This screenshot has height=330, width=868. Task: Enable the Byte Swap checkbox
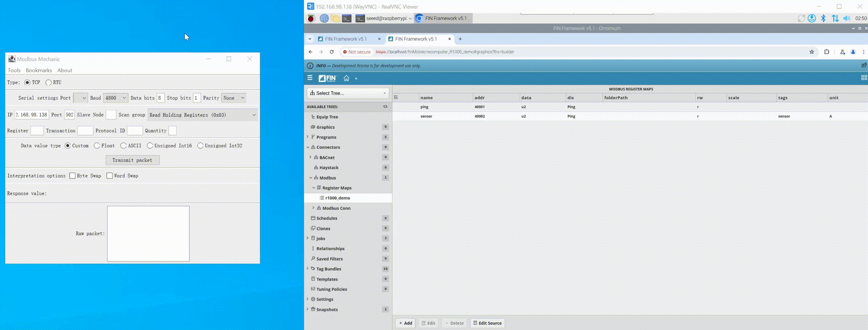[x=72, y=176]
